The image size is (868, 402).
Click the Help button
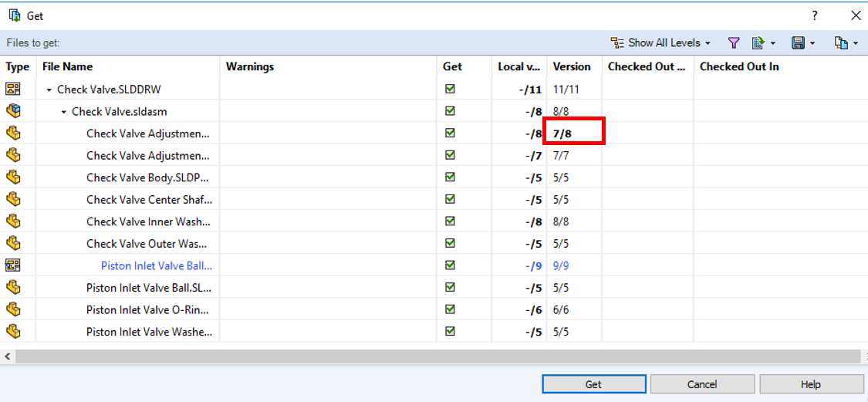tap(810, 384)
